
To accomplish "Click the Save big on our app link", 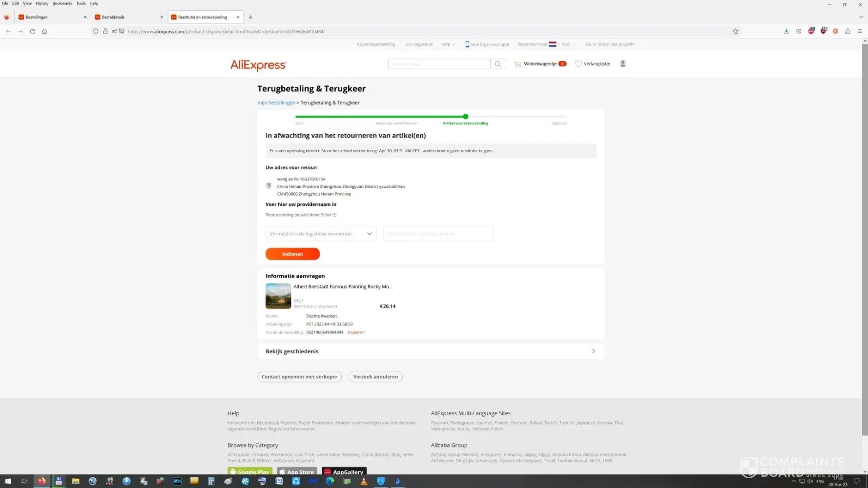I will [487, 44].
